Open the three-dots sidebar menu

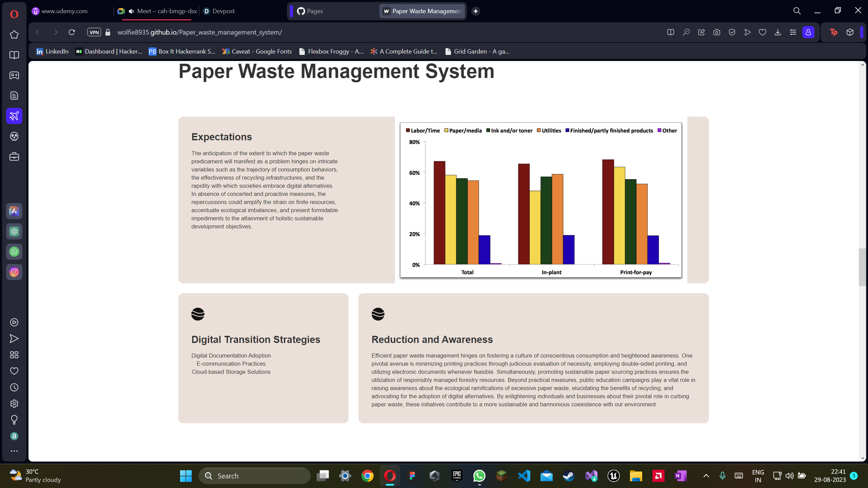coord(14,451)
